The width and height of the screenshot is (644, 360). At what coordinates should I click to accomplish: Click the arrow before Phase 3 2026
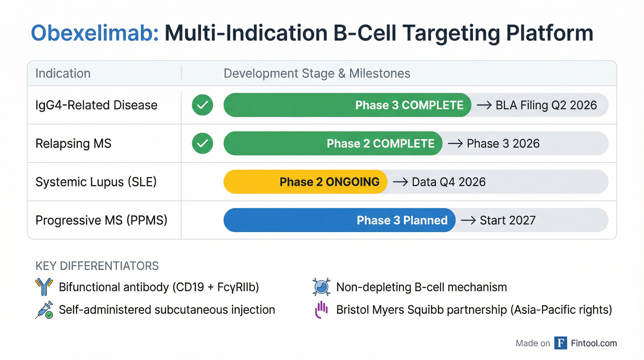click(455, 143)
